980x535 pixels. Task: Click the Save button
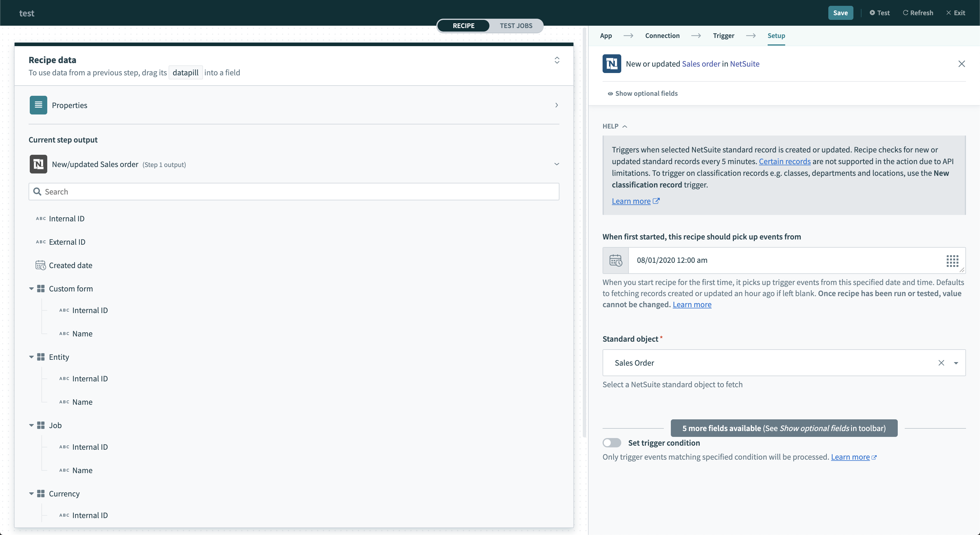[840, 13]
